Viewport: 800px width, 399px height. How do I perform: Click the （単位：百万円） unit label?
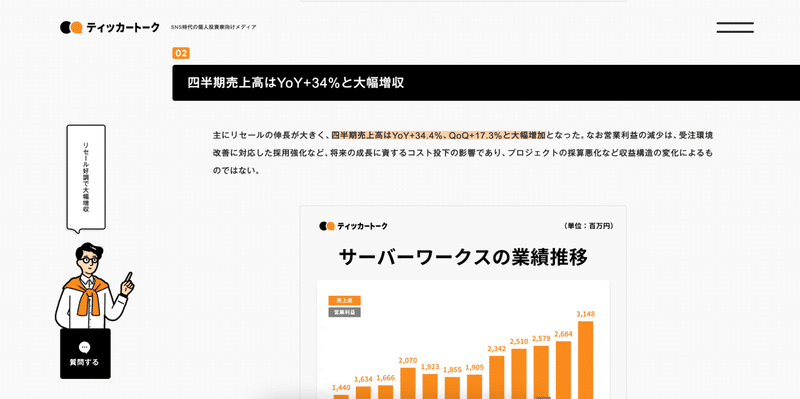coord(588,226)
